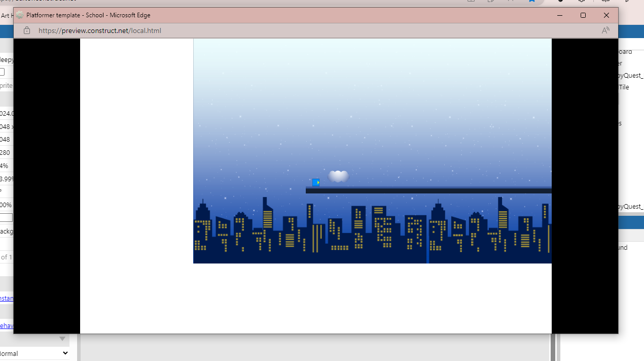Viewport: 644px width, 361px height.
Task: Click the blue player sprite on the platform
Action: 316,182
